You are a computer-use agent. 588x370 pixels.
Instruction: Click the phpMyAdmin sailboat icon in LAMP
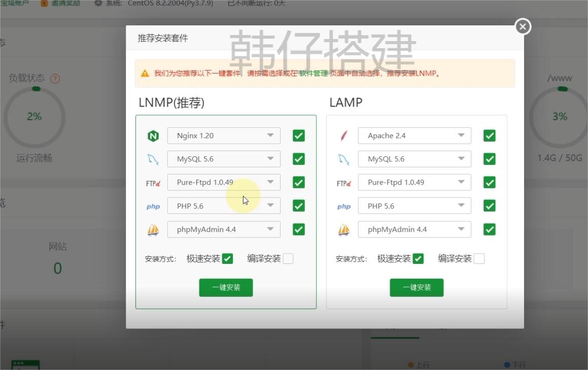click(x=343, y=229)
